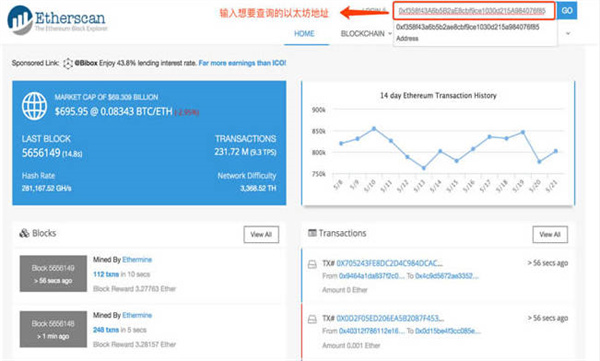Click the icon beside TX# 0X0D2F05ED206EA5B2087F453
This screenshot has width=600, height=361.
[x=312, y=319]
